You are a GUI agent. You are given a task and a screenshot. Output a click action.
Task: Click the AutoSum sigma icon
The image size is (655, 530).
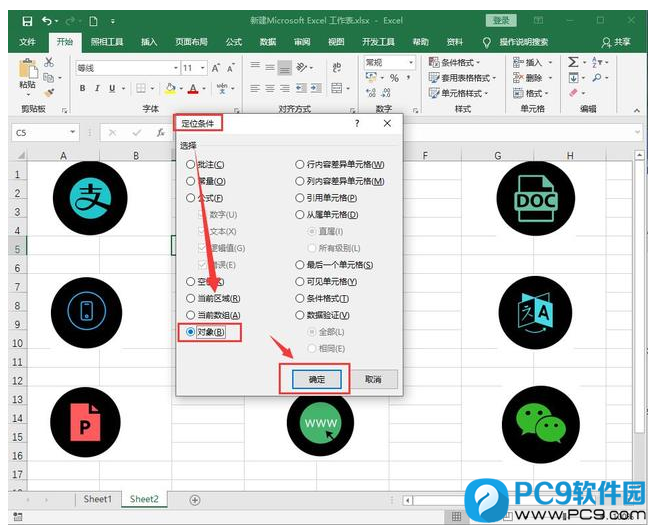pos(573,62)
